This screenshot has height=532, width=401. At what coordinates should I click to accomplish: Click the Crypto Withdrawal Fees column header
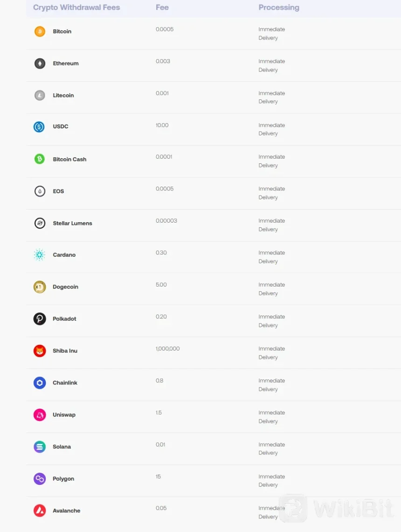[76, 7]
